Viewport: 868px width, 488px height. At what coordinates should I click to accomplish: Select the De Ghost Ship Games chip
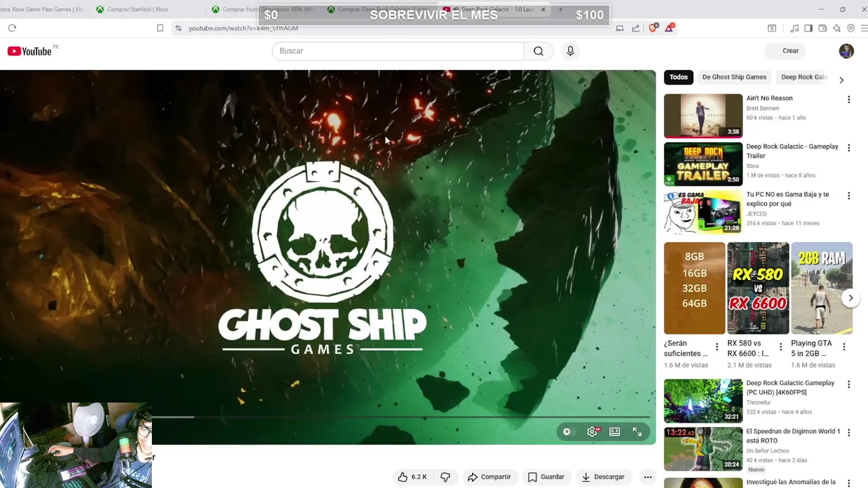click(734, 77)
